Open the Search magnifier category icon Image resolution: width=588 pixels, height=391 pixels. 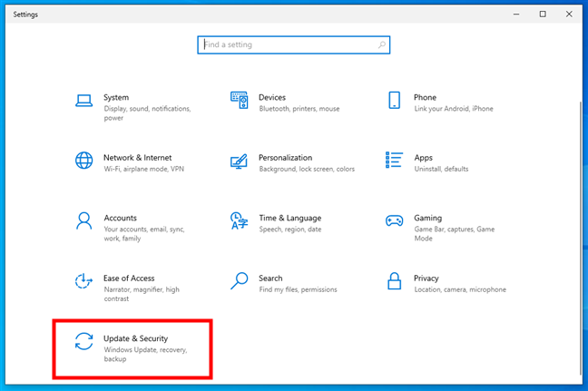[x=240, y=281]
